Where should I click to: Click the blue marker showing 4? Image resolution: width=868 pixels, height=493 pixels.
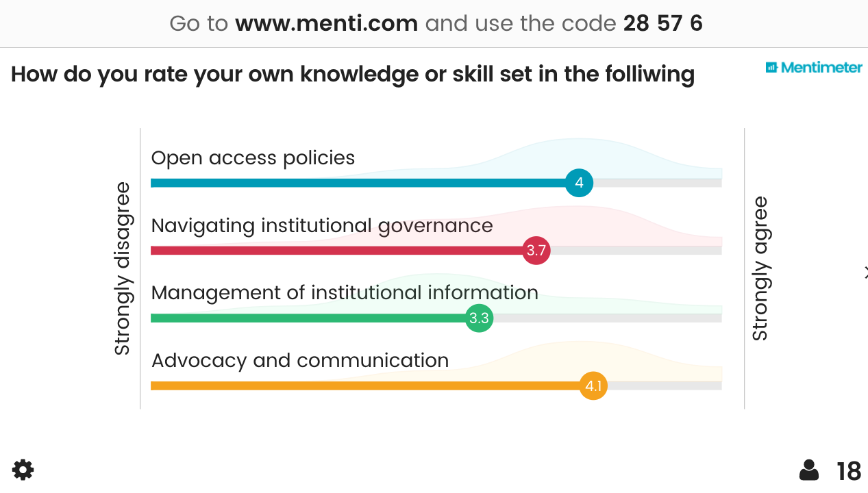[579, 183]
